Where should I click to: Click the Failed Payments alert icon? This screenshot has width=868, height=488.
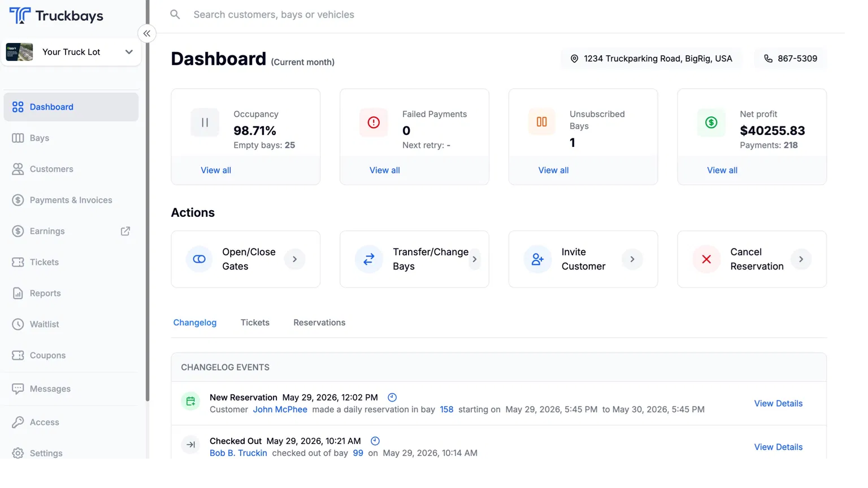click(374, 123)
